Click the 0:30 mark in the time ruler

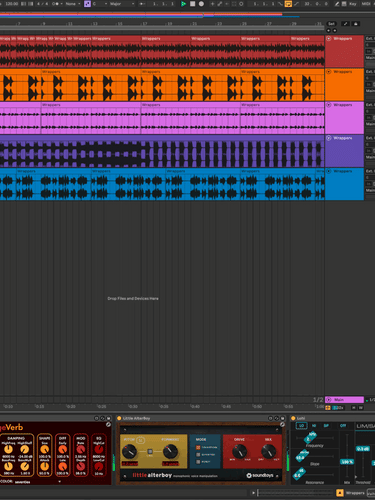click(133, 406)
